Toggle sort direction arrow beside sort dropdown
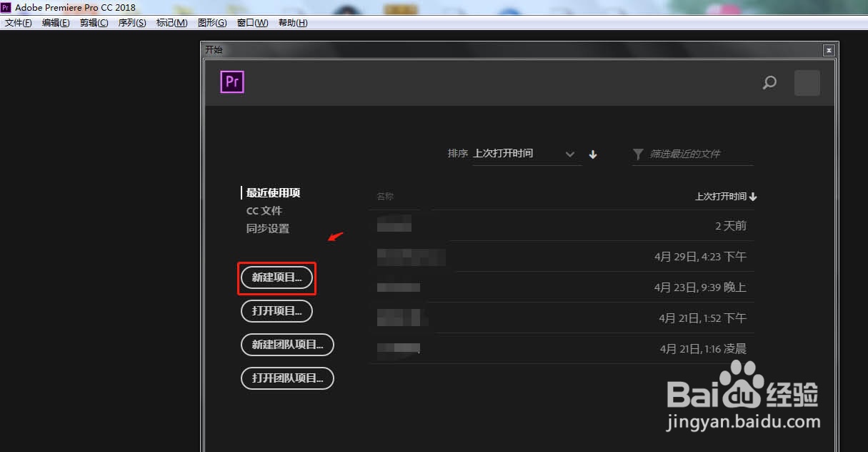This screenshot has width=868, height=452. 593,154
